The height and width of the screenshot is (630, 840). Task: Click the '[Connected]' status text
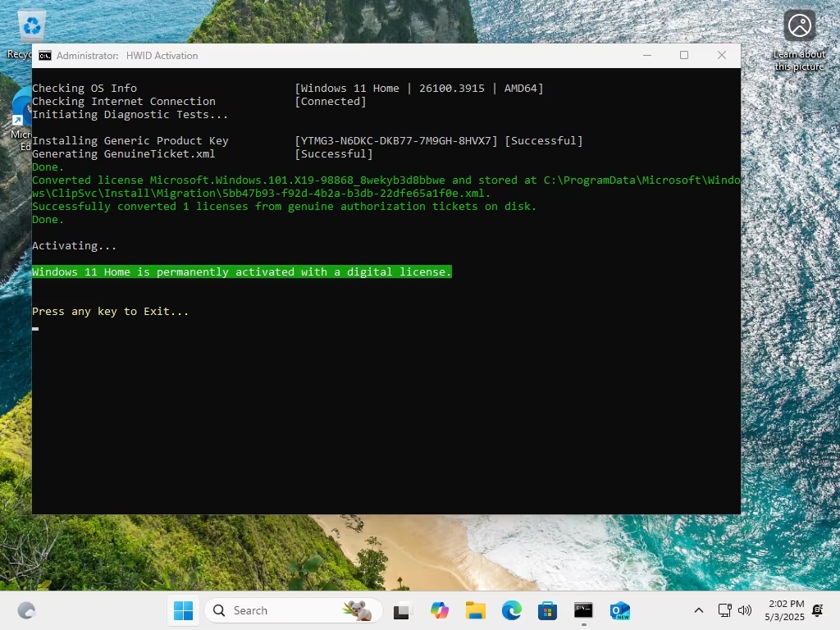coord(331,101)
